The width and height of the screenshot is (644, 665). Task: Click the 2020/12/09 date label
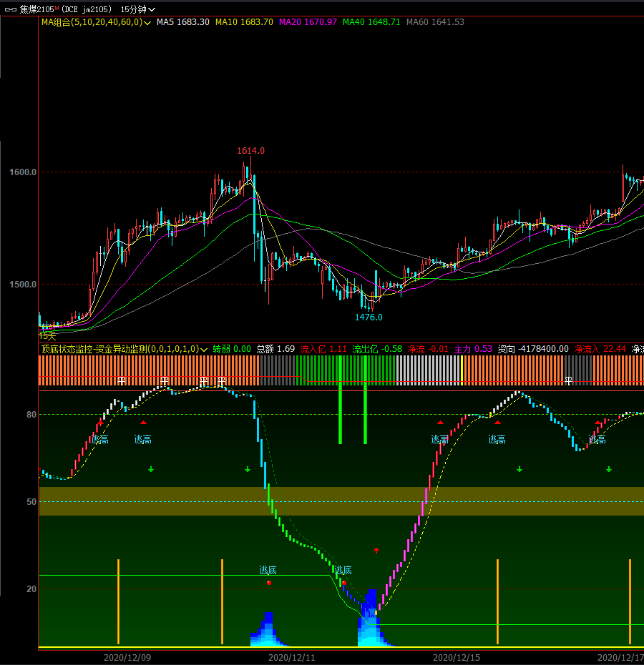coord(127,658)
